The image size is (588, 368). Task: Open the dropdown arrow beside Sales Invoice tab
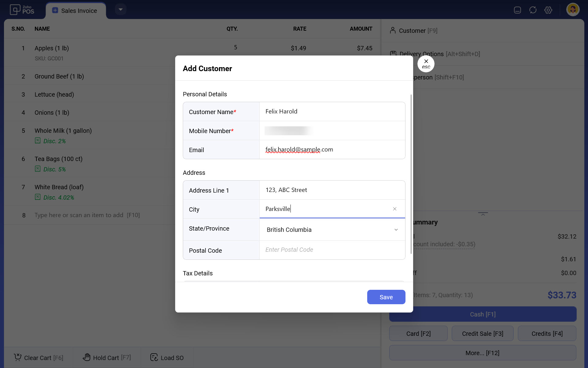tap(121, 10)
